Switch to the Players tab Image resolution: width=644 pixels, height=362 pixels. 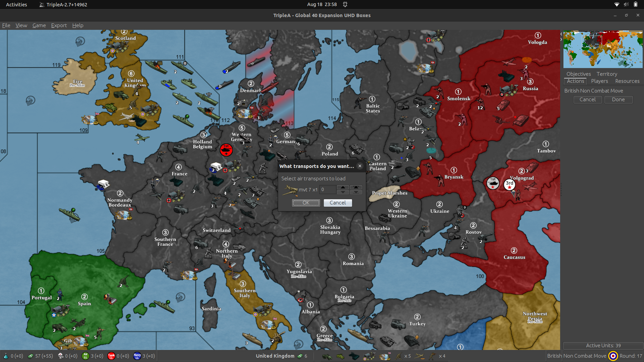(x=599, y=81)
